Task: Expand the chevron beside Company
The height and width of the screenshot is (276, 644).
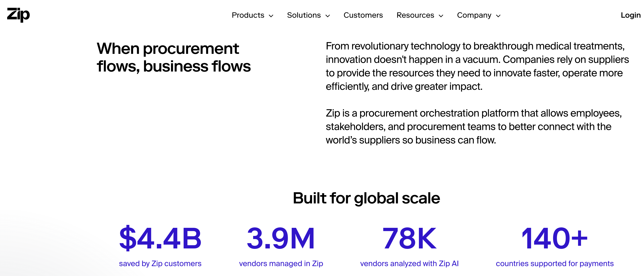Action: tap(498, 16)
